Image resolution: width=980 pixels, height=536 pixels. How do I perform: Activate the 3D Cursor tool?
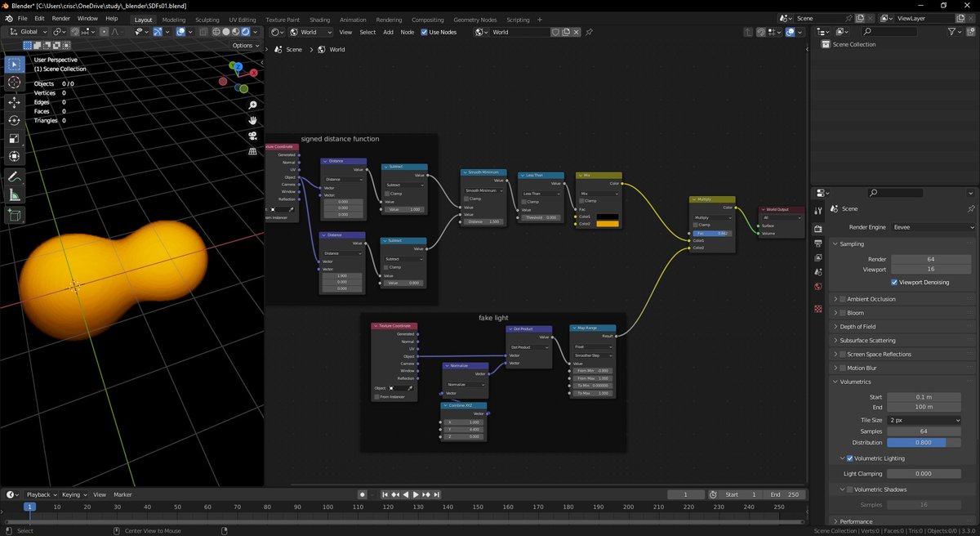14,83
